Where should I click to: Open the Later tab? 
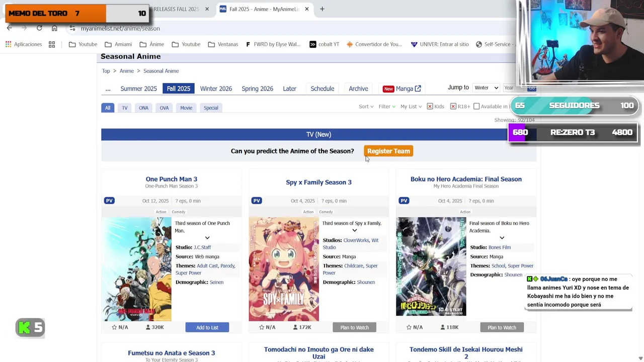point(289,88)
